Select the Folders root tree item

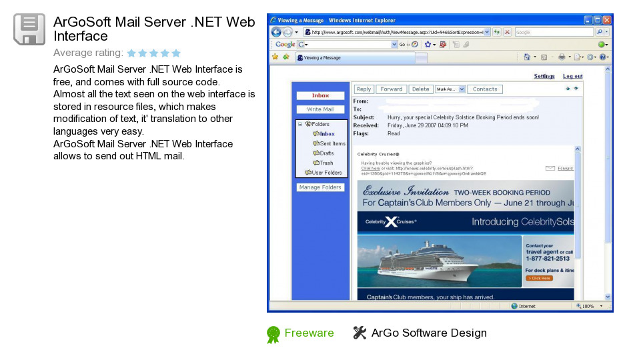click(x=317, y=124)
